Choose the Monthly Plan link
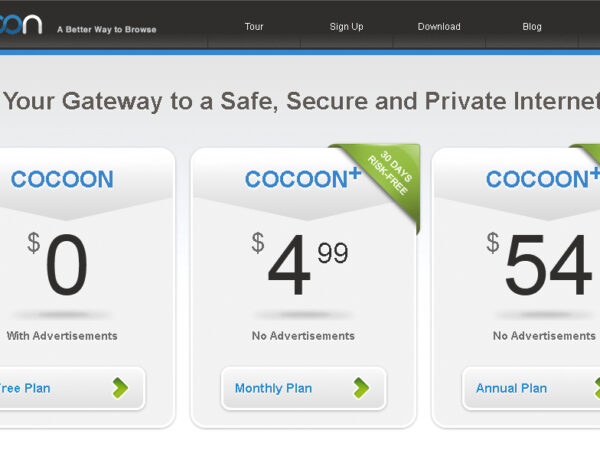The height and width of the screenshot is (450, 600). pyautogui.click(x=273, y=388)
